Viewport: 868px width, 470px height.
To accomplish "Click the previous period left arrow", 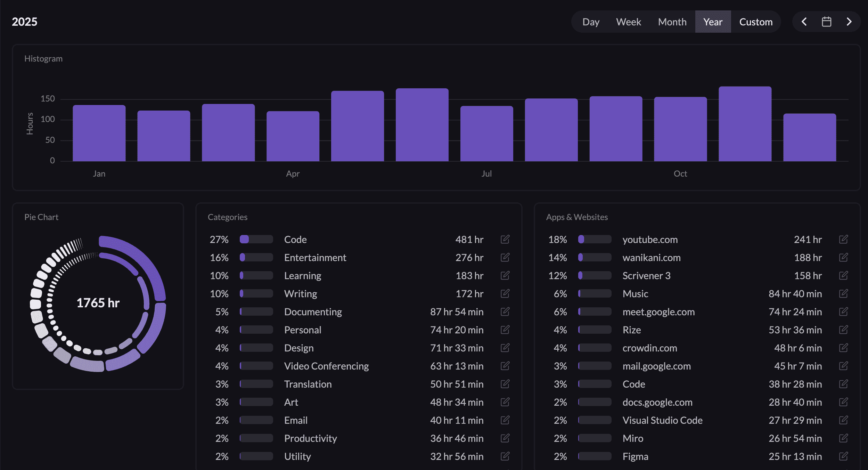I will tap(804, 22).
